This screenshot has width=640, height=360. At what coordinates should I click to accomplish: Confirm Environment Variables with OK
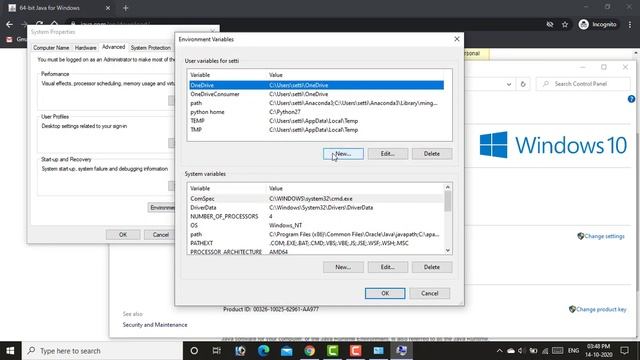click(x=385, y=293)
